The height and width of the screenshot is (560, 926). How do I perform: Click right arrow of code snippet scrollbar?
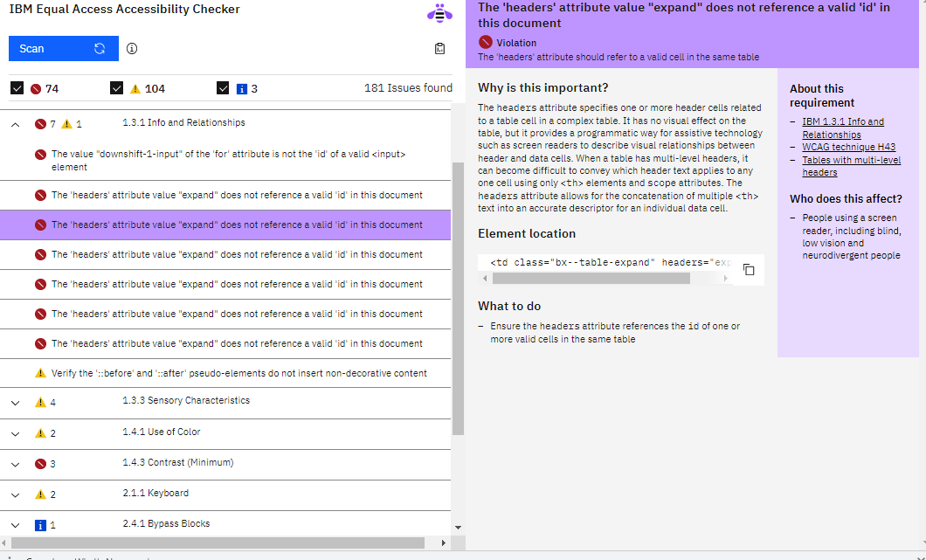pyautogui.click(x=726, y=278)
